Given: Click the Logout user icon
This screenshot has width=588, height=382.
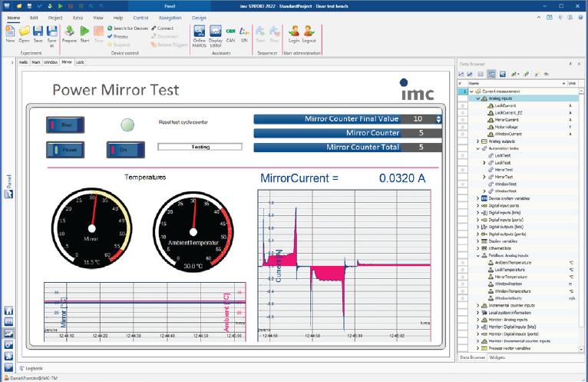Looking at the screenshot, I should coord(309,32).
